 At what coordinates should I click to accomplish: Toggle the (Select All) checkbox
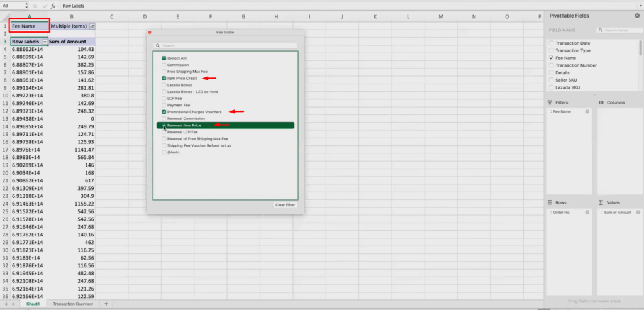[x=164, y=58]
